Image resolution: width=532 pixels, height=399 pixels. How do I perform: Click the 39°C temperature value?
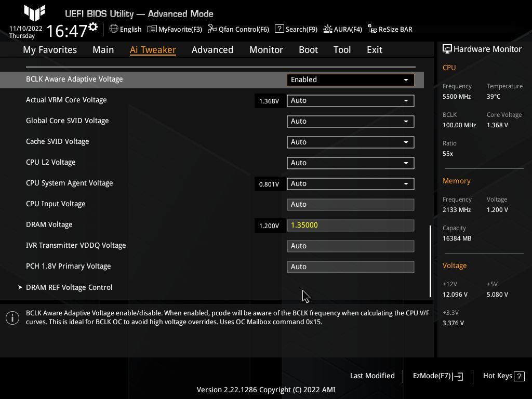[x=494, y=97]
